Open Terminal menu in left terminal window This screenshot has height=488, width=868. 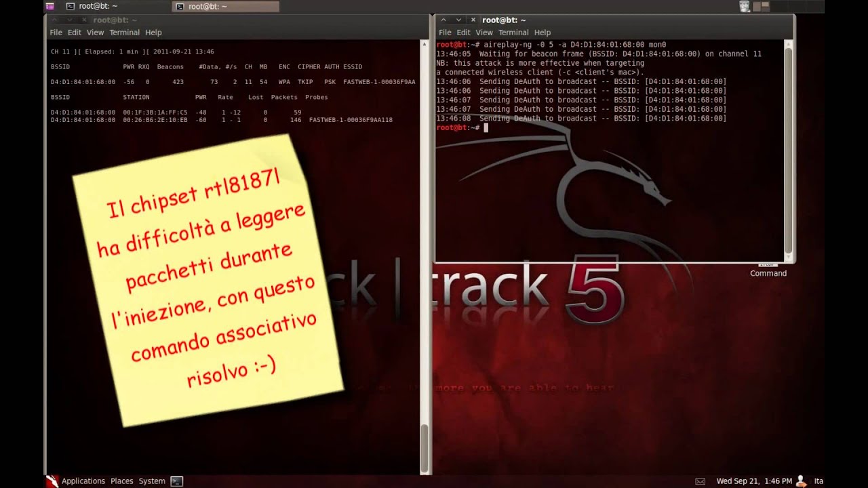click(125, 33)
